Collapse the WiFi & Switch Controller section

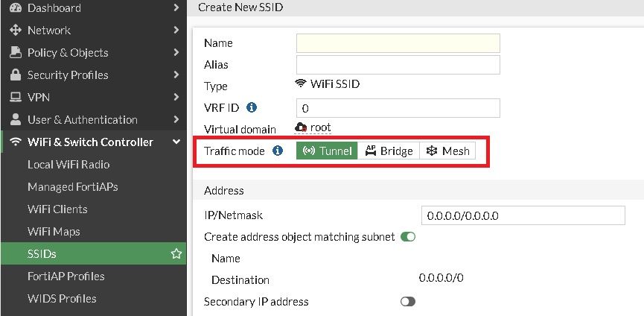[176, 142]
